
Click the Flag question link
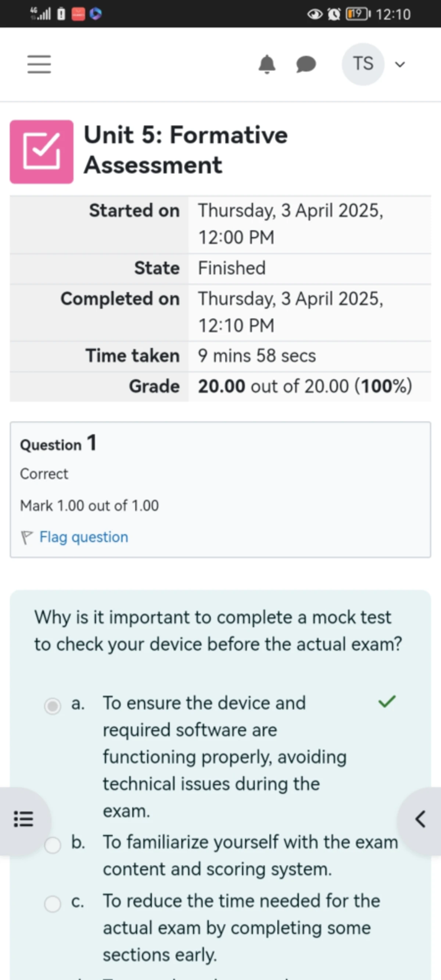coord(84,537)
